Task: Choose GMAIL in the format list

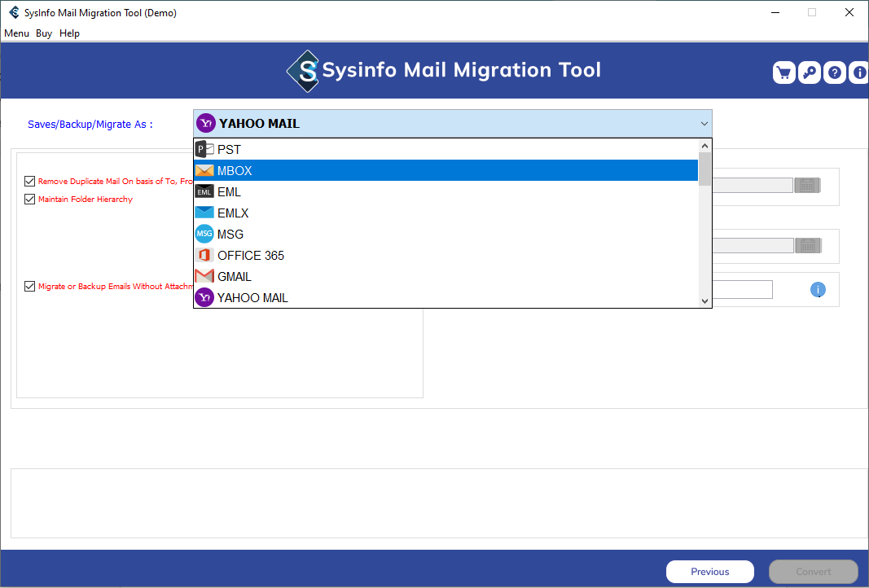Action: (x=445, y=276)
